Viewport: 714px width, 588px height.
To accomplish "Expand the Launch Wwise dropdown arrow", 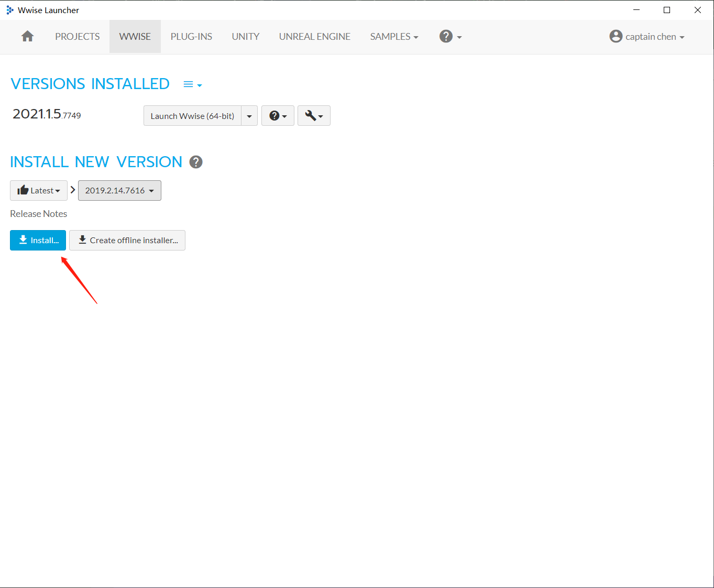I will [x=249, y=116].
